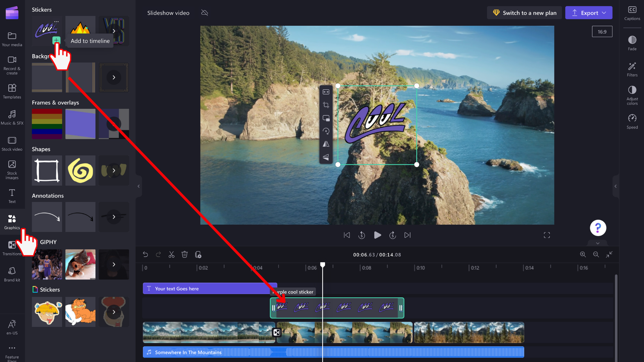This screenshot has width=644, height=362.
Task: Zoom in on the timeline
Action: [x=583, y=255]
